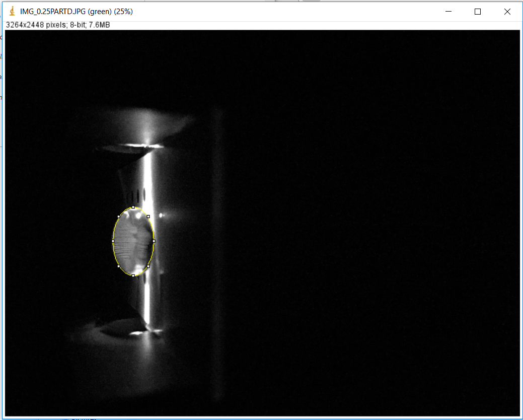Click the bright spot right of the oval
This screenshot has width=523, height=420.
[161, 216]
